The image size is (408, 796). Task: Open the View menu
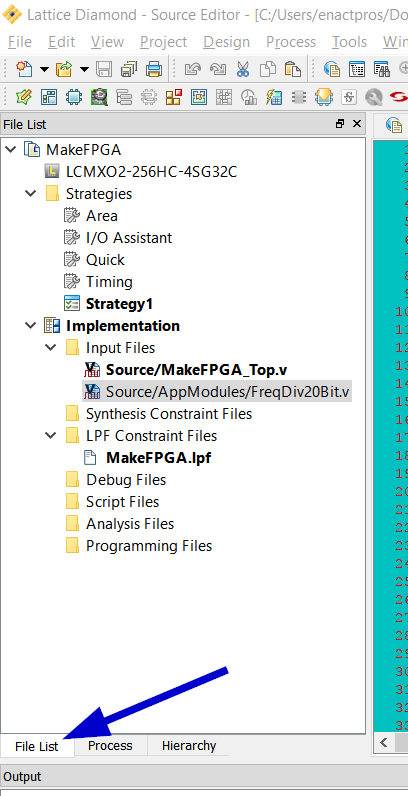click(107, 42)
